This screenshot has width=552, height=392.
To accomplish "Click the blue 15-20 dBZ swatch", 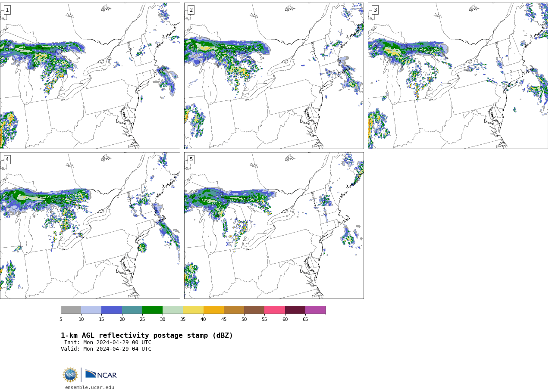I will point(112,310).
